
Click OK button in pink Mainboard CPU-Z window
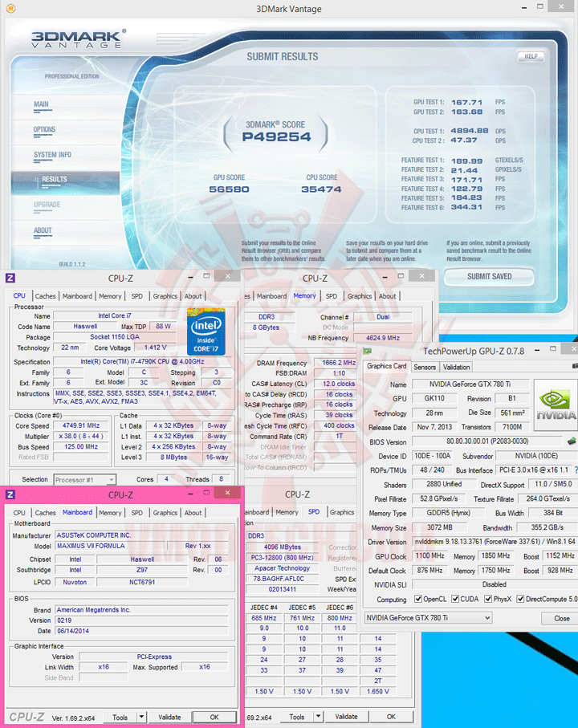click(x=214, y=717)
